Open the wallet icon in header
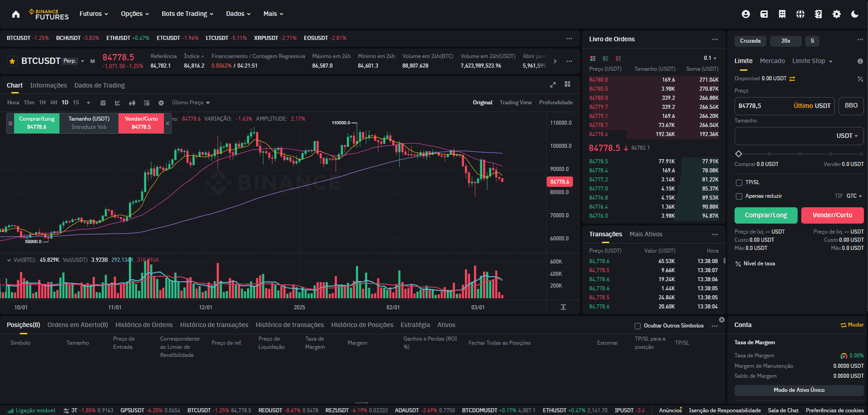The image size is (868, 415). [x=764, y=14]
